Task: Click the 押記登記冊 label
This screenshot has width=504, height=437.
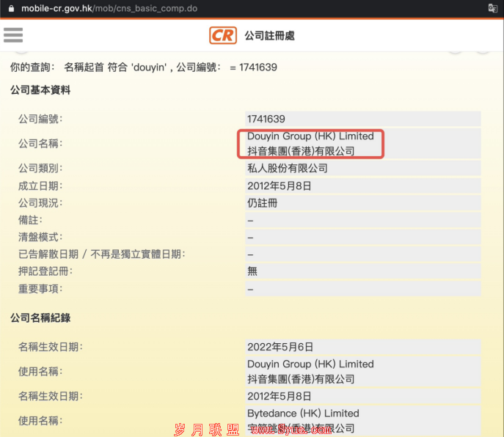Action: click(45, 271)
